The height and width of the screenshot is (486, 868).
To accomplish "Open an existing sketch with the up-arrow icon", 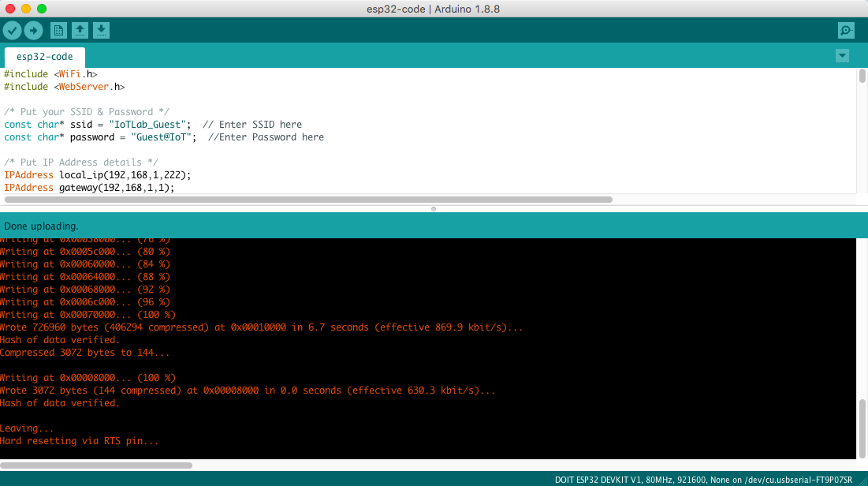I will [x=80, y=30].
